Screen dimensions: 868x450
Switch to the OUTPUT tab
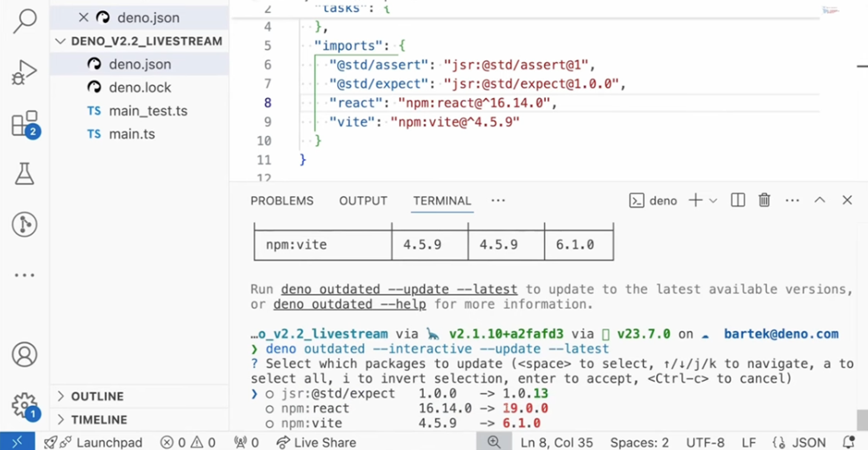(x=363, y=201)
